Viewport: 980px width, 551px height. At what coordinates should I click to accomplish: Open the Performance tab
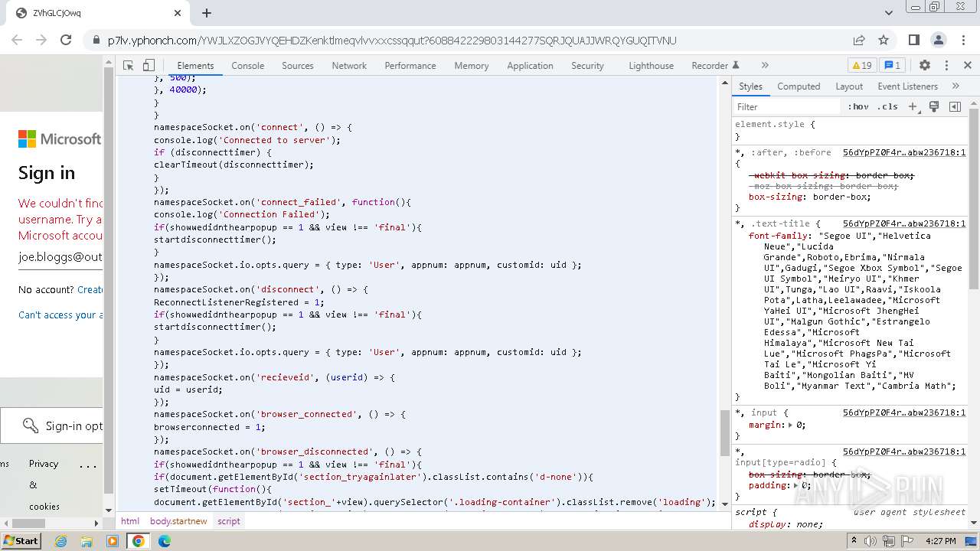click(x=410, y=66)
